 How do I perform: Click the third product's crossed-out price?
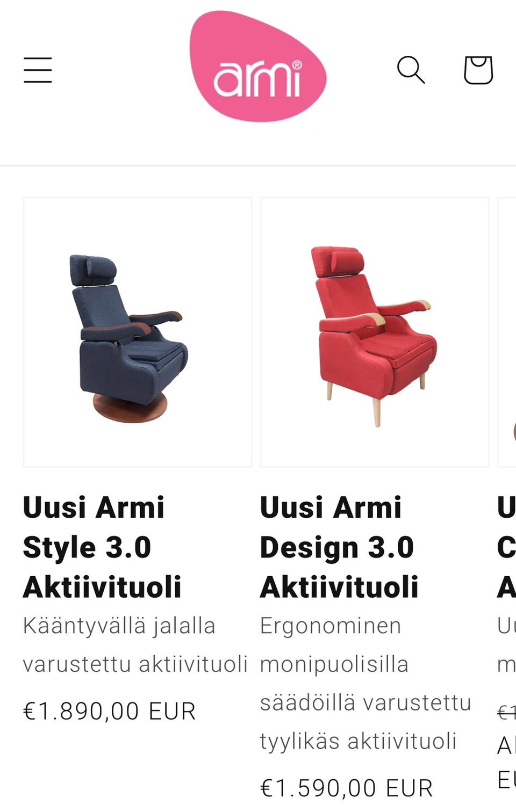506,713
